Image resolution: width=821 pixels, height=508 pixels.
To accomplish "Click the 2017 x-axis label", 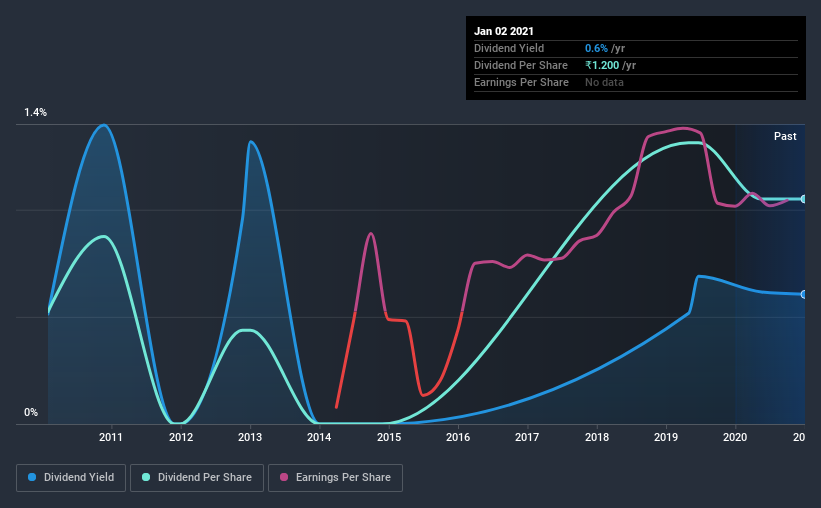I will [x=527, y=437].
